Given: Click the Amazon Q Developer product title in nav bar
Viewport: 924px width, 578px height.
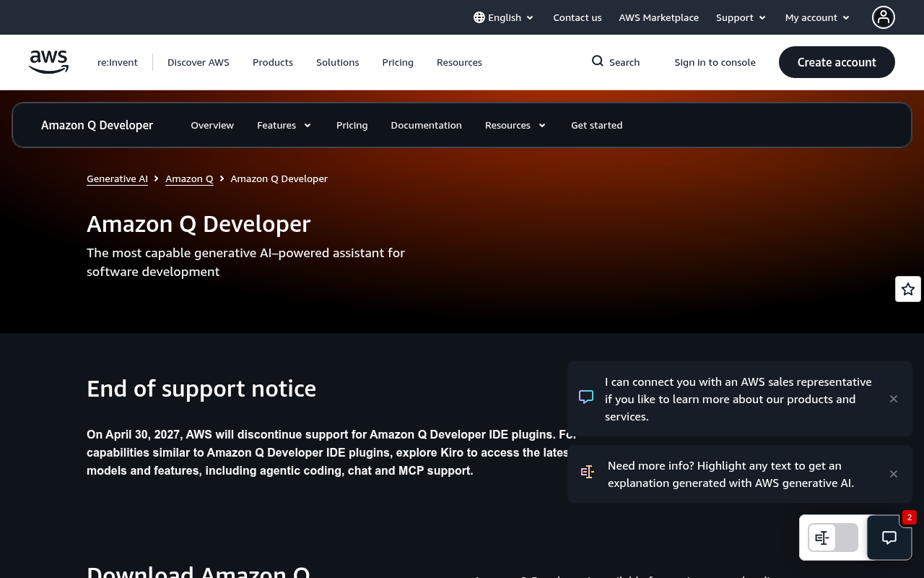Looking at the screenshot, I should click(x=97, y=125).
